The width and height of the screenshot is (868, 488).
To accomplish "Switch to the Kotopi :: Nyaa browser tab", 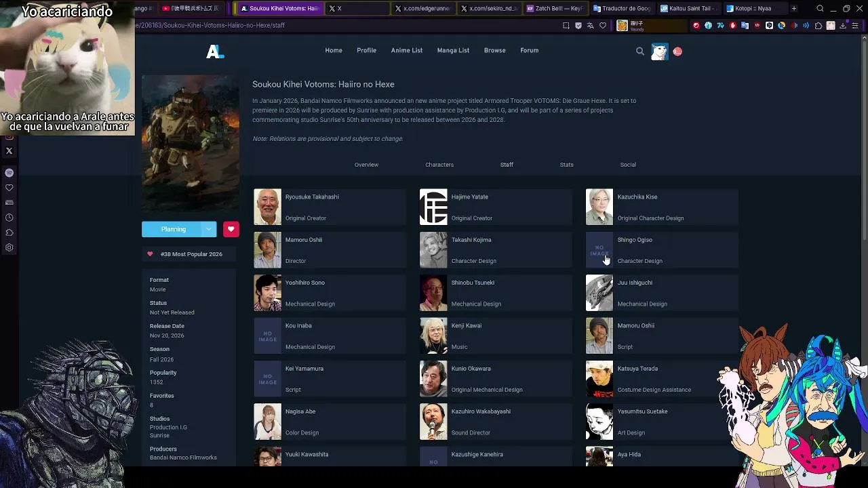I will [x=755, y=9].
